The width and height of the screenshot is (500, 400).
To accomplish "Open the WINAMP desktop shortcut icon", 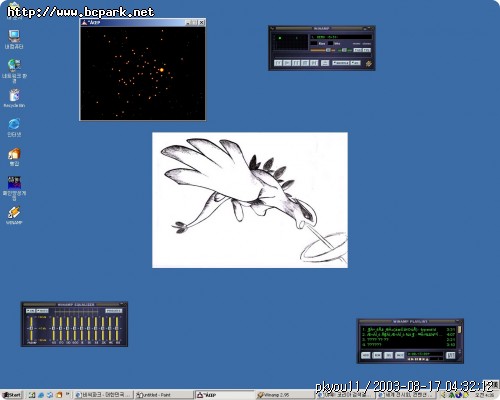I will [14, 215].
